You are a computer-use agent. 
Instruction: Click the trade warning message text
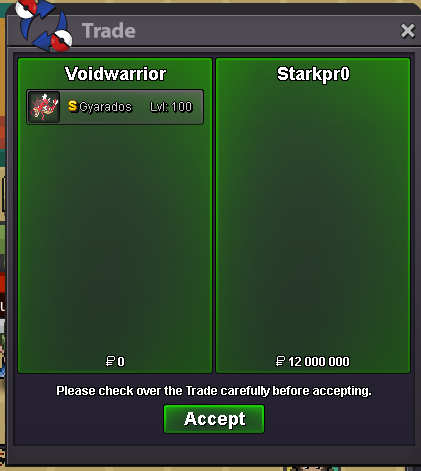pos(214,391)
